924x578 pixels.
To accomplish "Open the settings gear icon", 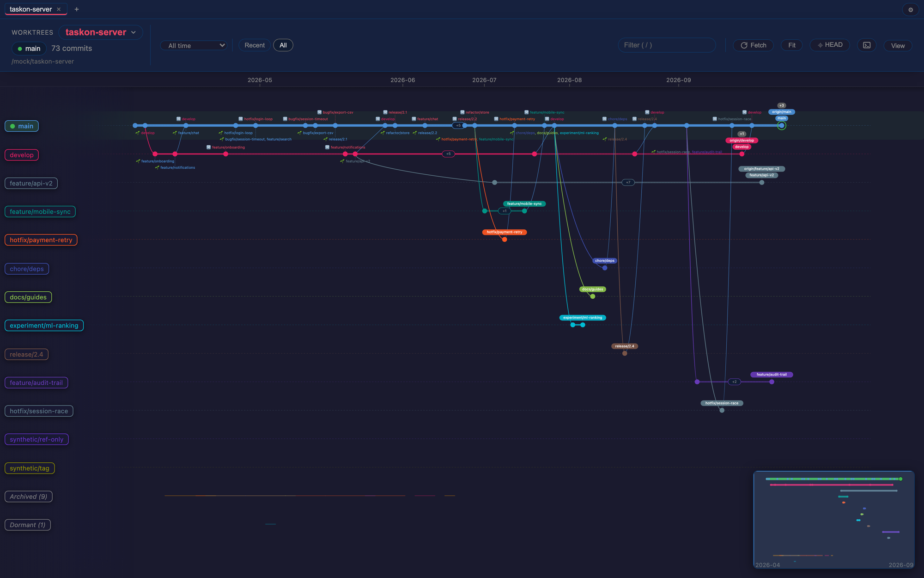I will point(911,10).
